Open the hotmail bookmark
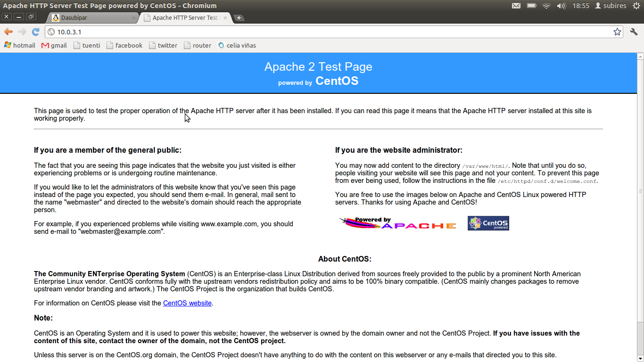The width and height of the screenshot is (644, 362). click(20, 45)
